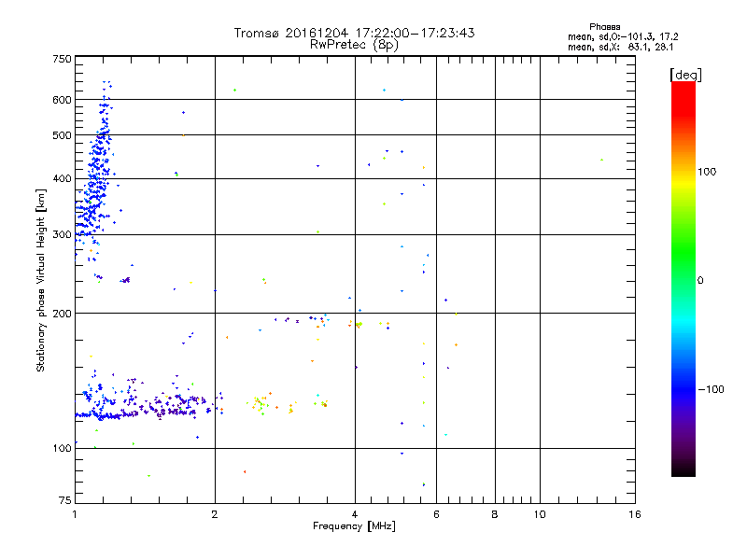This screenshot has height=560, width=747.
Task: Click the 'Phases' statistics heading
Action: tap(604, 27)
